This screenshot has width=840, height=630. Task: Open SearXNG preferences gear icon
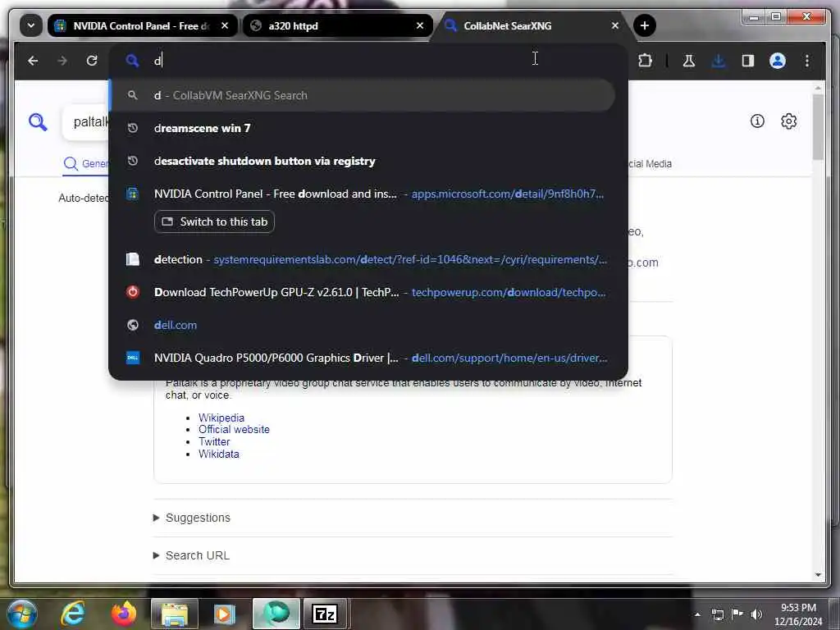pyautogui.click(x=788, y=121)
